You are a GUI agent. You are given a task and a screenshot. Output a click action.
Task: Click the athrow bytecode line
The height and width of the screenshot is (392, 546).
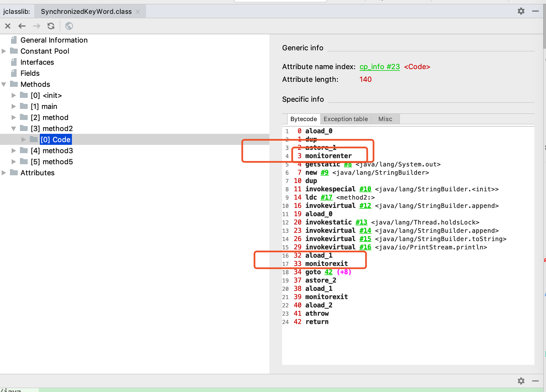point(317,313)
